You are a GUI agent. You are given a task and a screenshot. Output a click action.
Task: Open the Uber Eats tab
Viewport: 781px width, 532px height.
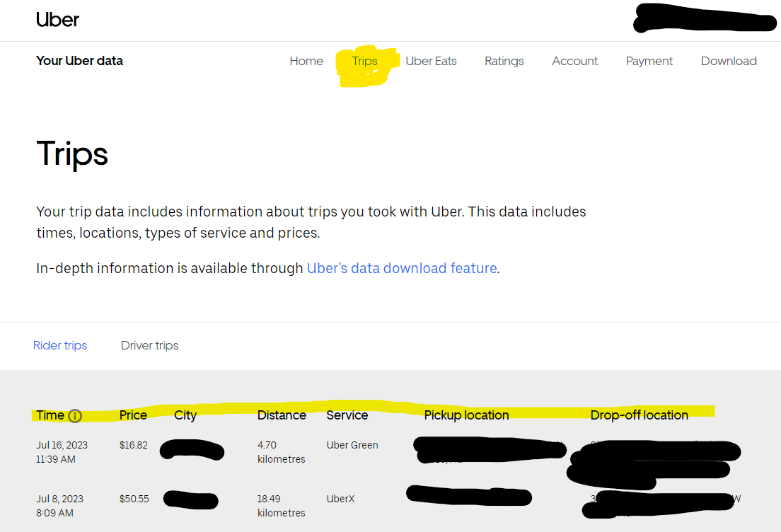coord(431,61)
